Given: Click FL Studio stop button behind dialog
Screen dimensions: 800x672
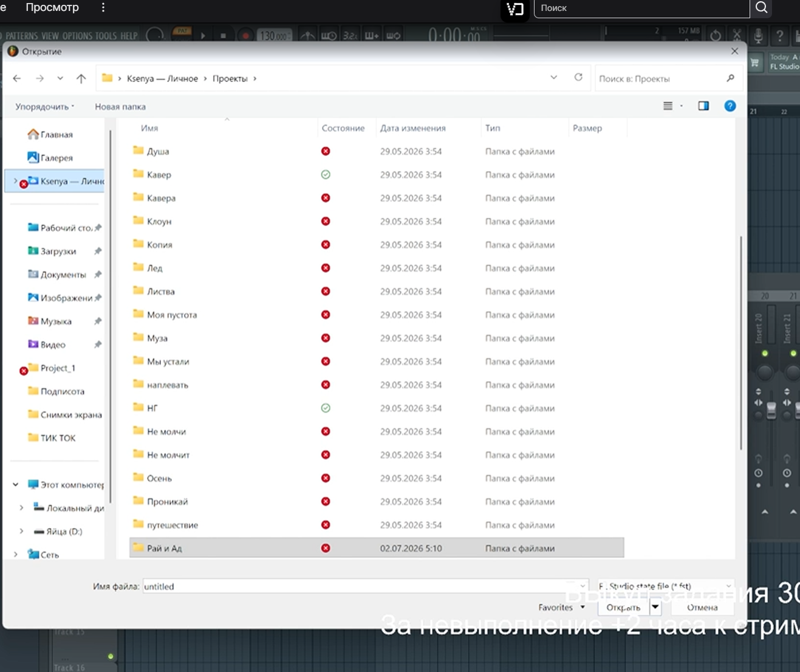Looking at the screenshot, I should pos(223,36).
